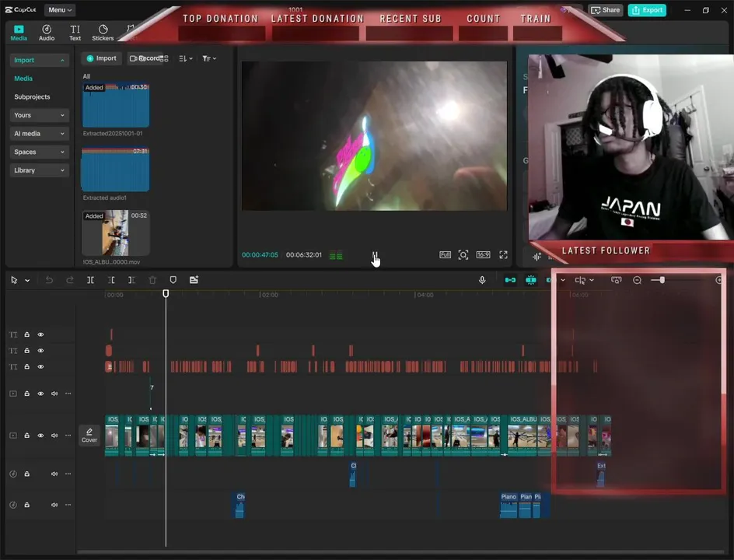
Task: Open Subprojects in the left sidebar
Action: point(32,96)
